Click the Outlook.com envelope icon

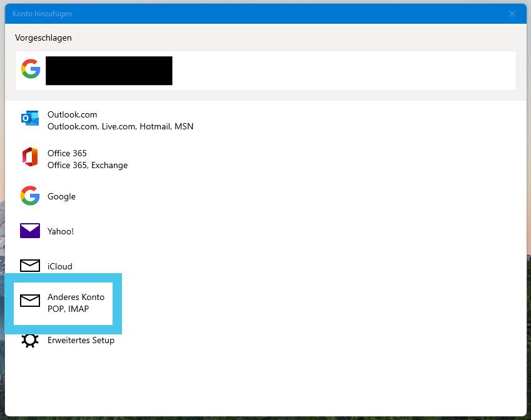coord(30,118)
